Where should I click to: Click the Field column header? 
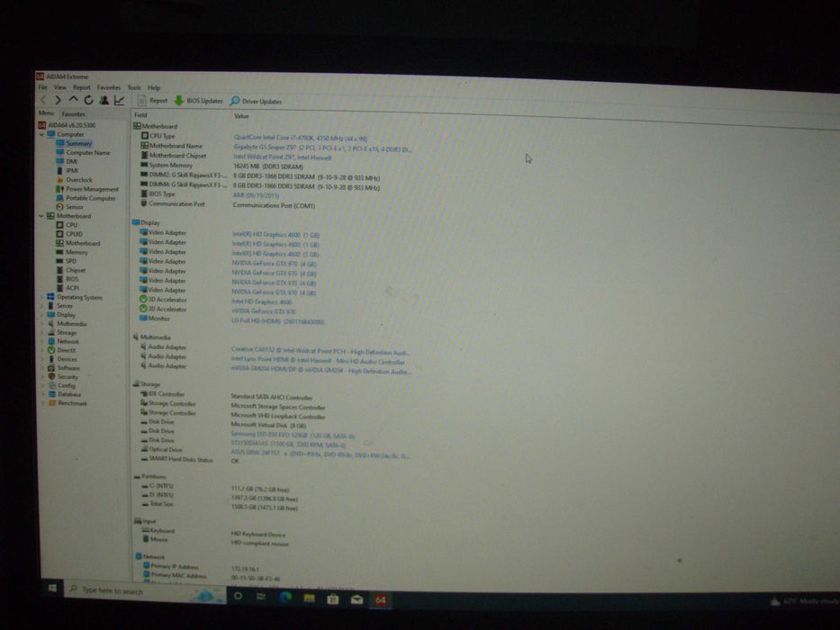pyautogui.click(x=140, y=114)
